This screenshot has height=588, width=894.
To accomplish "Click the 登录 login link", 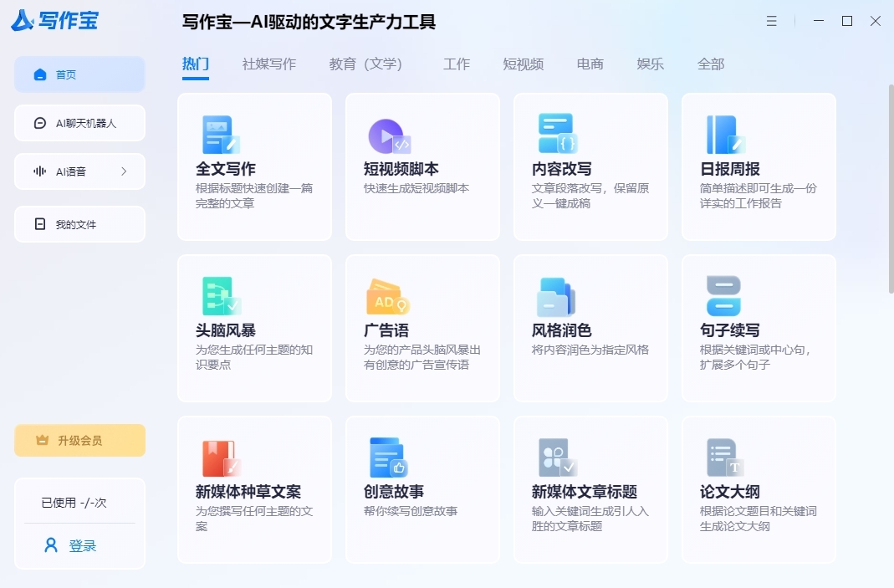I will click(79, 545).
